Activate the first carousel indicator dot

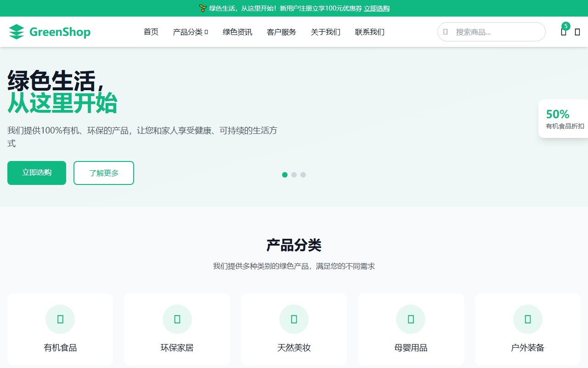pyautogui.click(x=285, y=175)
